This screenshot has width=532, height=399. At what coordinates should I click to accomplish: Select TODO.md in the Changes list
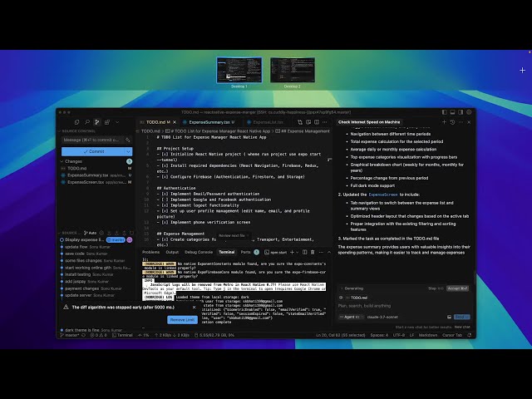[76, 168]
